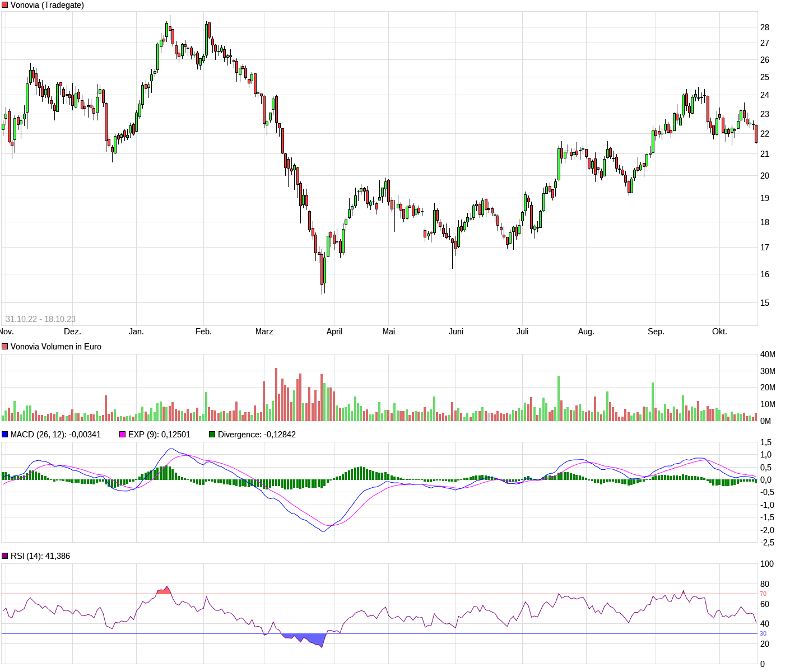Click the 80 RSI axis label

(x=765, y=584)
